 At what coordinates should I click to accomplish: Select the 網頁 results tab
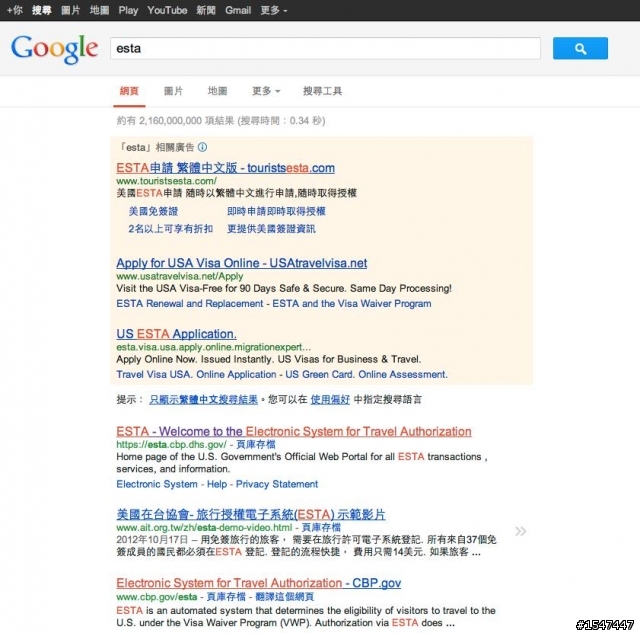tap(129, 91)
